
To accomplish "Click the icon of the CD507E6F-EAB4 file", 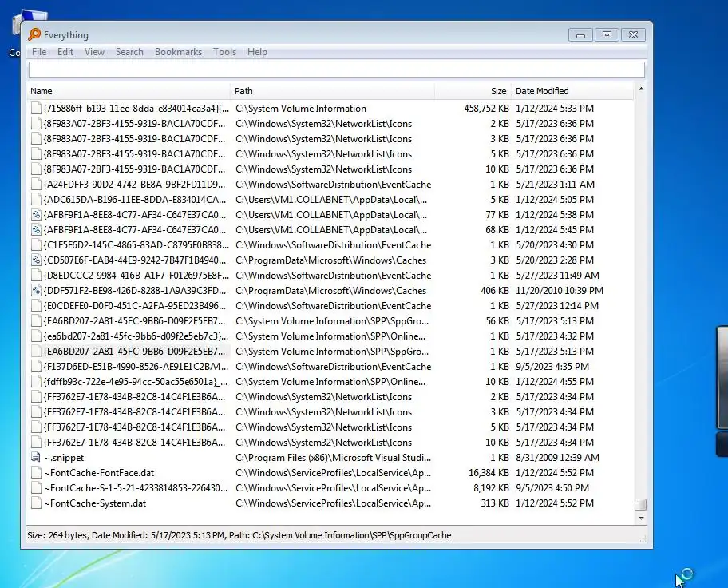I will coord(36,260).
